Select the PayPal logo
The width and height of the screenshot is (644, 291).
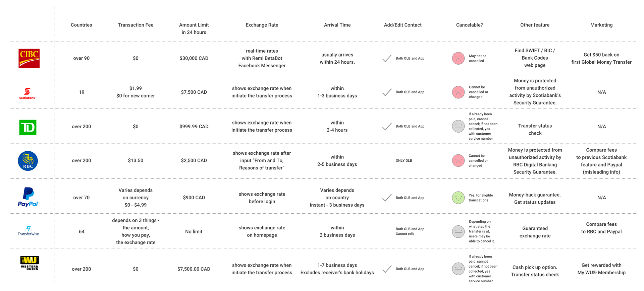28,197
